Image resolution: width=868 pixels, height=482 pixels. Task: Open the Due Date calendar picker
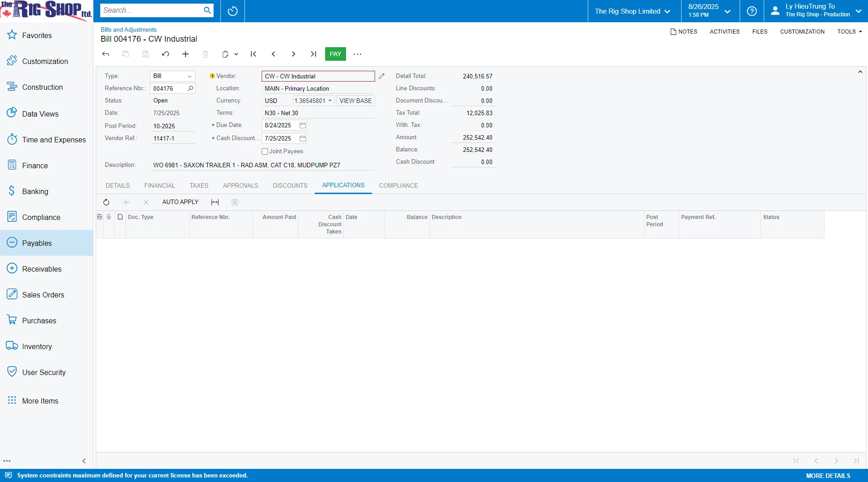click(302, 125)
